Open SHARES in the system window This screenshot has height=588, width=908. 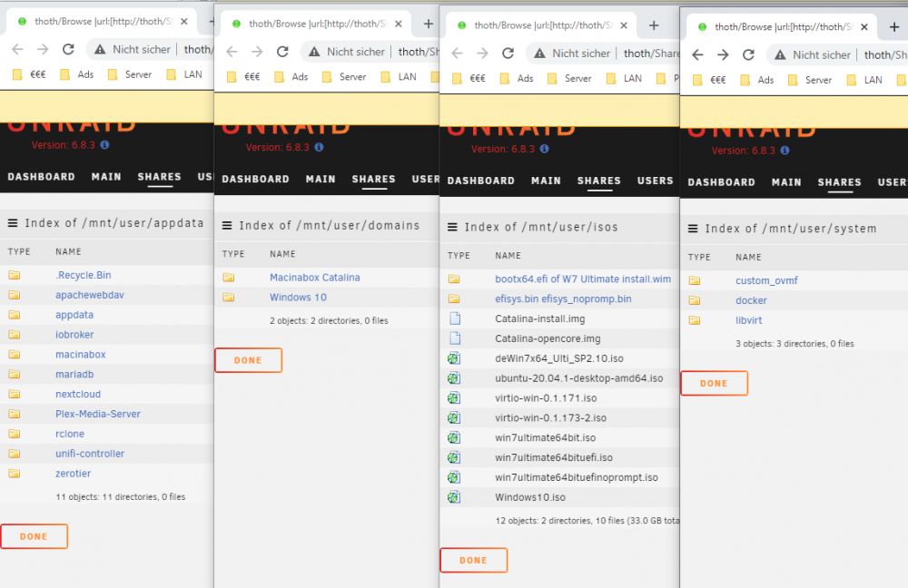(x=839, y=182)
